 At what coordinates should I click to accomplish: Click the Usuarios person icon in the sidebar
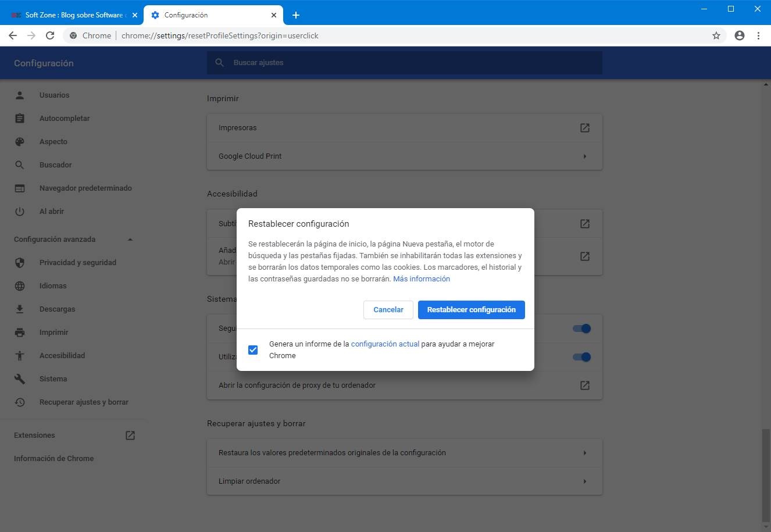click(x=20, y=95)
